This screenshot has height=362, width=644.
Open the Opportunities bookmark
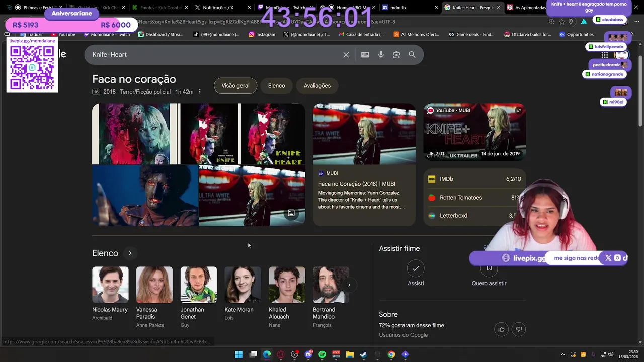pyautogui.click(x=577, y=35)
